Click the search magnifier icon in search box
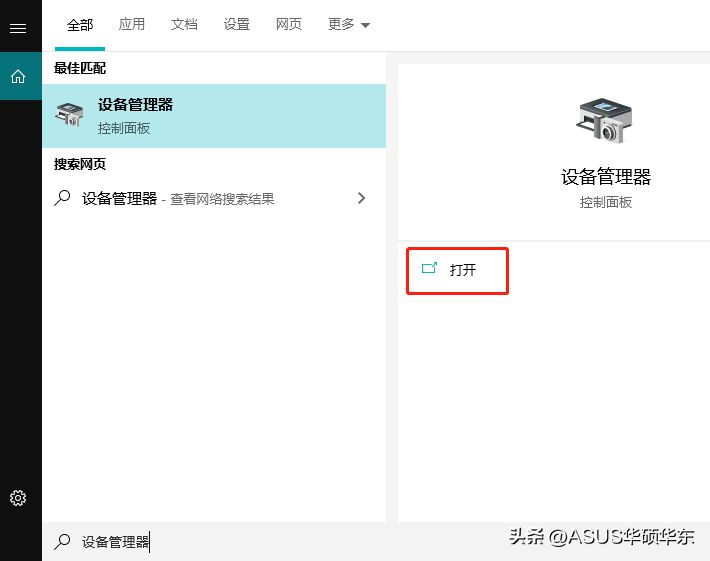The height and width of the screenshot is (561, 710). 63,541
